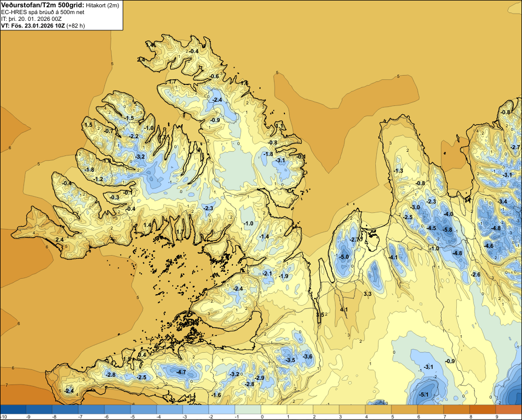
Task: Select the -5.0 temperature value
Action: [344, 257]
